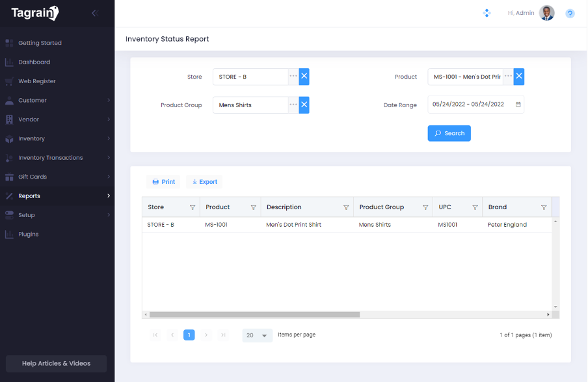Filter the Description column
Viewport: 588px width, 382px height.
346,207
